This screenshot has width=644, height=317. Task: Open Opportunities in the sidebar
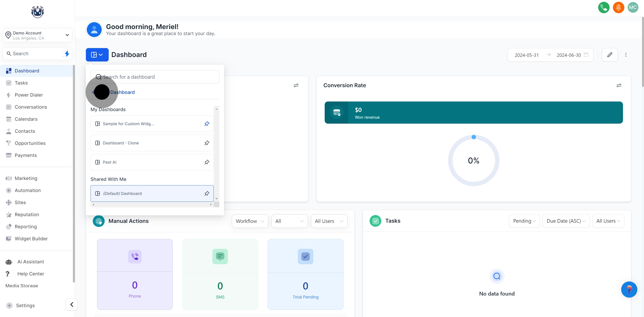(30, 143)
